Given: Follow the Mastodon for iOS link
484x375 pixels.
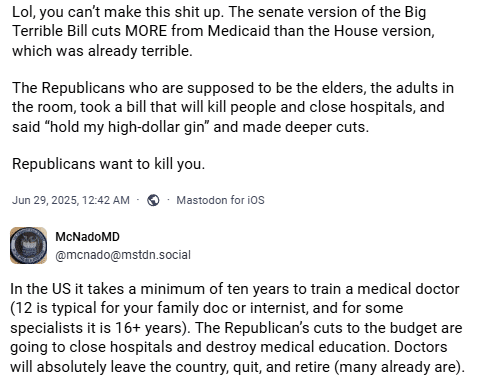Looking at the screenshot, I should click(220, 200).
